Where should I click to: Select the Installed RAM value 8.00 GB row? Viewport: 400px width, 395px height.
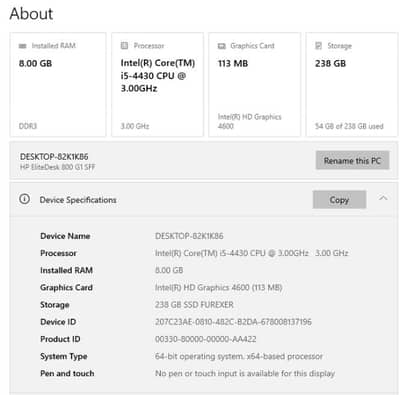click(169, 270)
